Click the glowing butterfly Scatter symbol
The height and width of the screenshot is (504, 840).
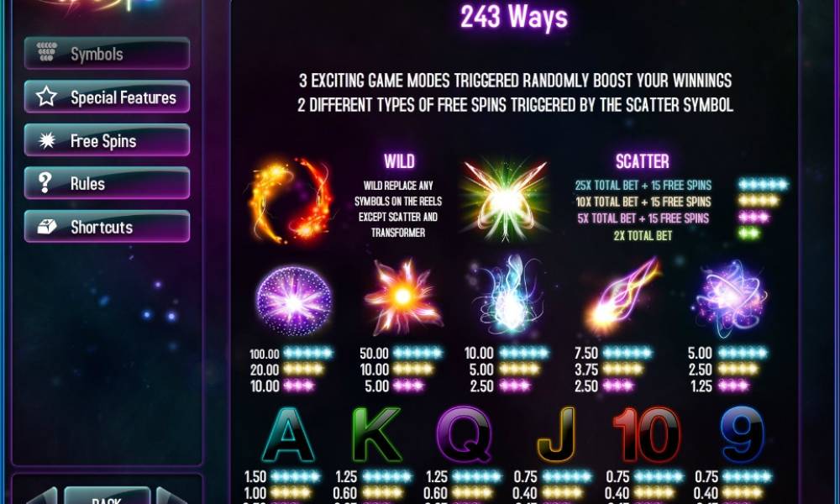pyautogui.click(x=505, y=199)
